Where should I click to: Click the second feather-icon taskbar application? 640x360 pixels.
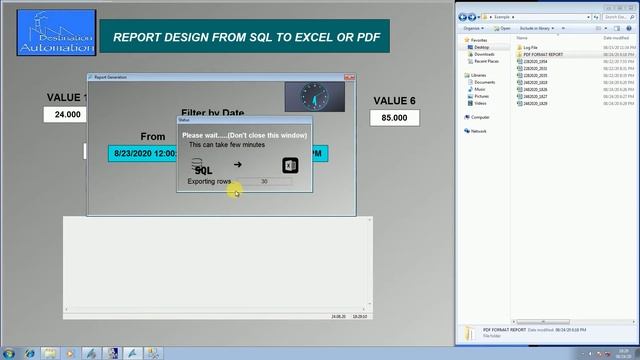(133, 353)
